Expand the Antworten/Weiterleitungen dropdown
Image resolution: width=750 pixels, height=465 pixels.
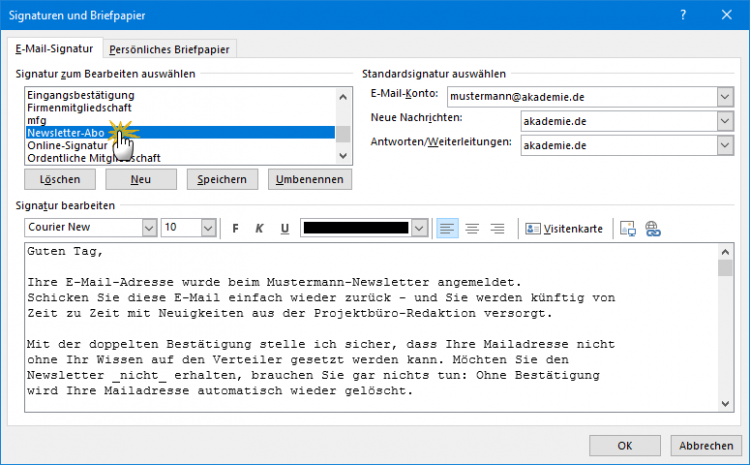coord(724,145)
